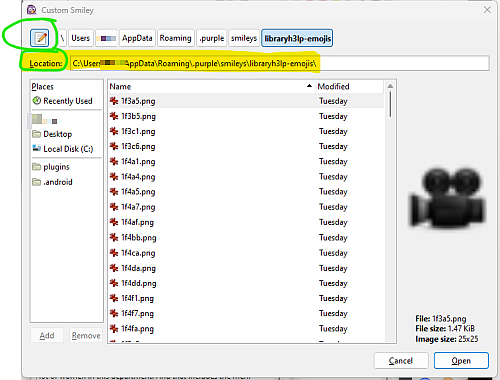
Task: Select file 1f4a5.png
Action: click(246, 192)
